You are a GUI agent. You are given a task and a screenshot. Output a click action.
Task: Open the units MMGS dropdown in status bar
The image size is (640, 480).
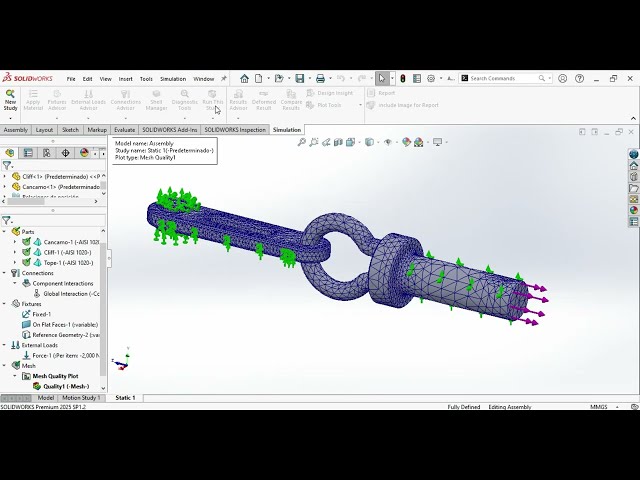[617, 407]
